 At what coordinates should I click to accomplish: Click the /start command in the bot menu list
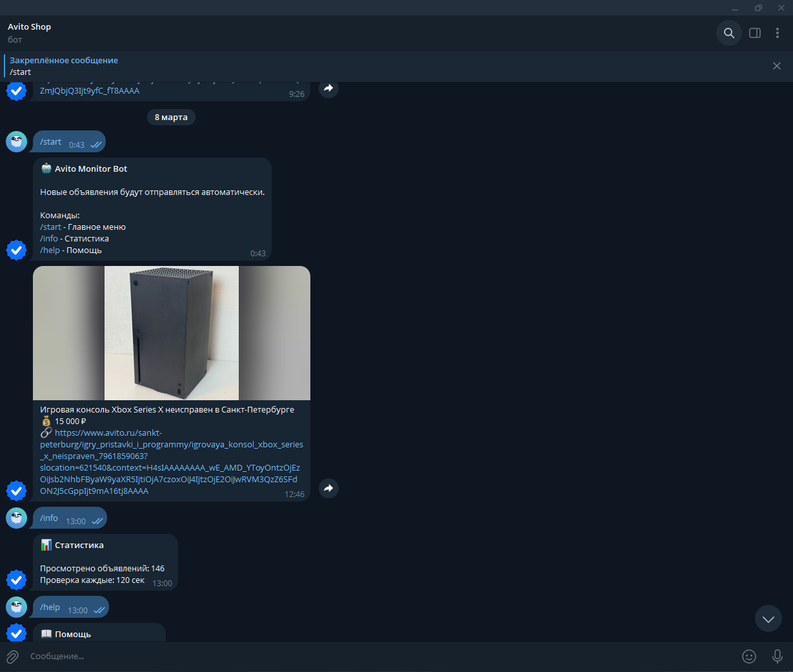(50, 227)
